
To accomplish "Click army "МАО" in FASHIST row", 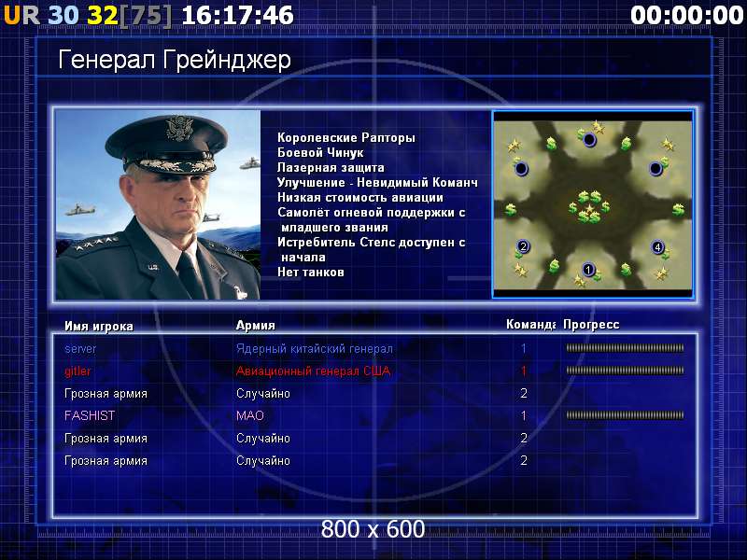I will [250, 415].
